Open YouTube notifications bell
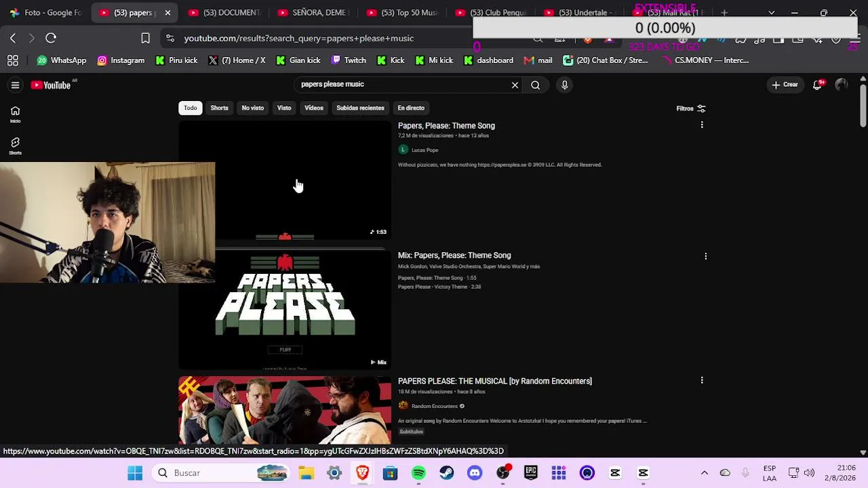The height and width of the screenshot is (488, 868). pos(818,85)
